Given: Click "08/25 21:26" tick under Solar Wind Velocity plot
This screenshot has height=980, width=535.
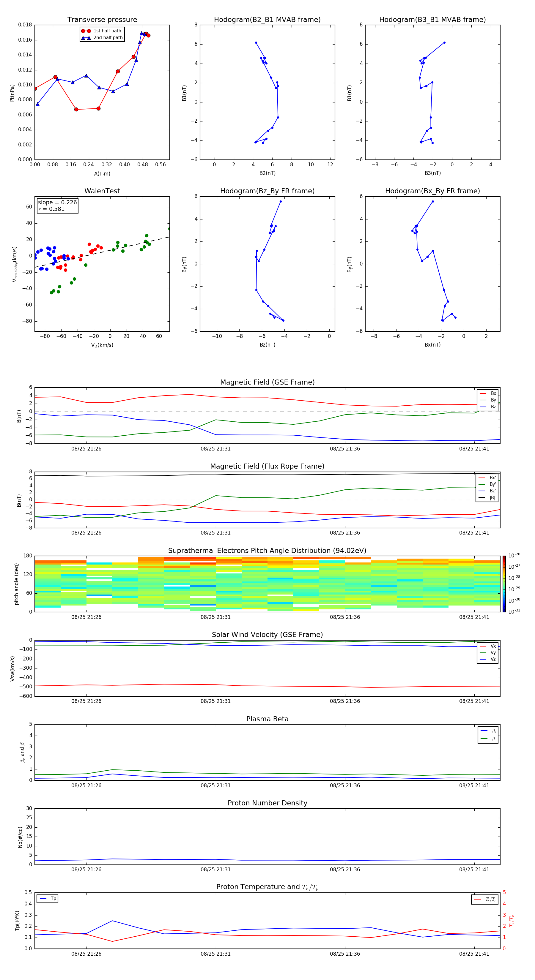Looking at the screenshot, I should pyautogui.click(x=86, y=701).
